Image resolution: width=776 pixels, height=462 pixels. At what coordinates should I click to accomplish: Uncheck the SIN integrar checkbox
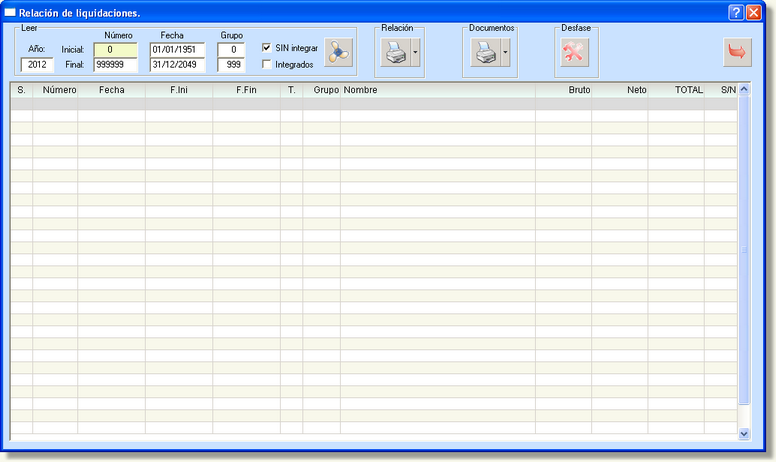pyautogui.click(x=267, y=48)
